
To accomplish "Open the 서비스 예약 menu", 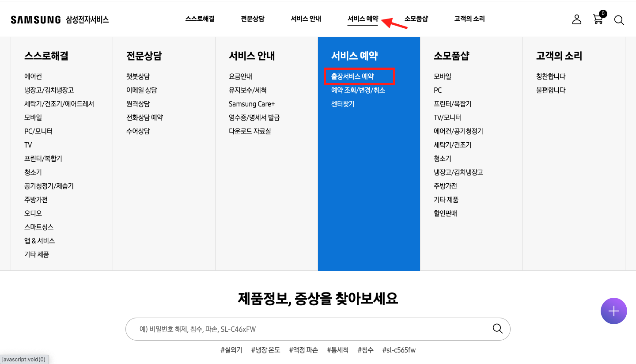I will pos(362,19).
